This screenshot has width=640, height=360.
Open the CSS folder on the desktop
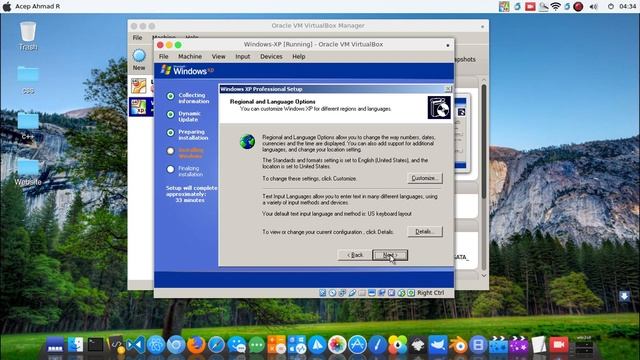click(x=28, y=80)
